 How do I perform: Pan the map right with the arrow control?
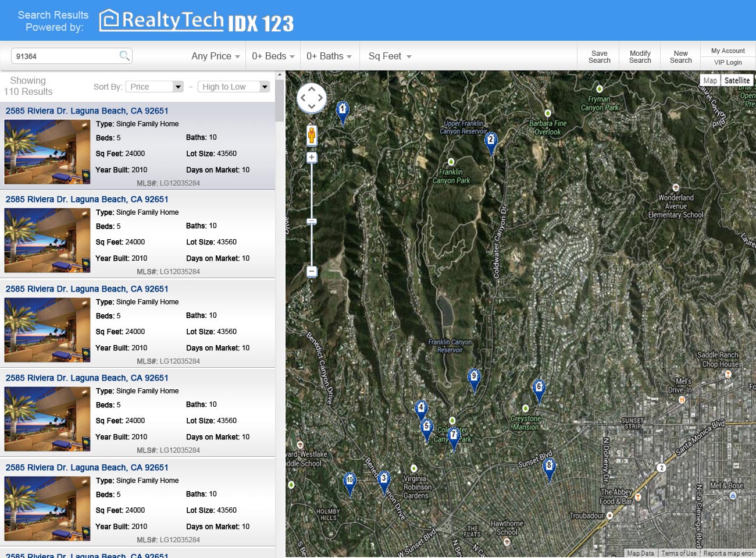(x=320, y=98)
